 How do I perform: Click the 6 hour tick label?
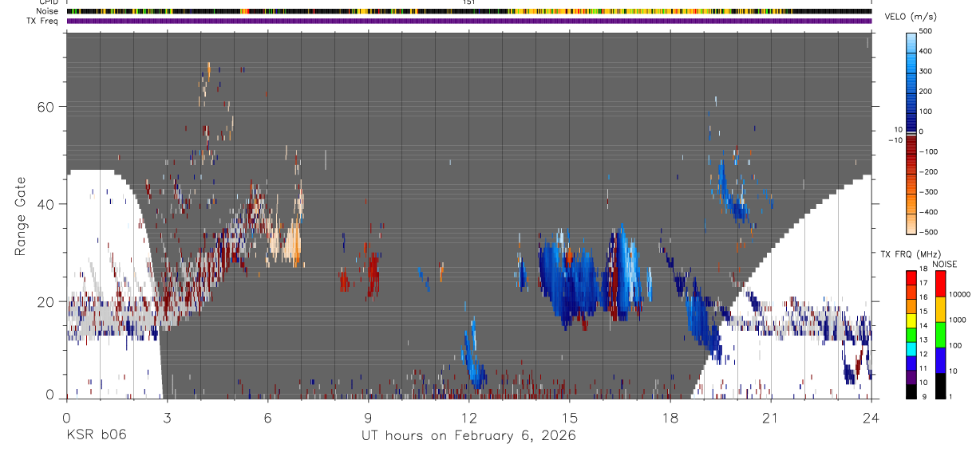pyautogui.click(x=267, y=417)
